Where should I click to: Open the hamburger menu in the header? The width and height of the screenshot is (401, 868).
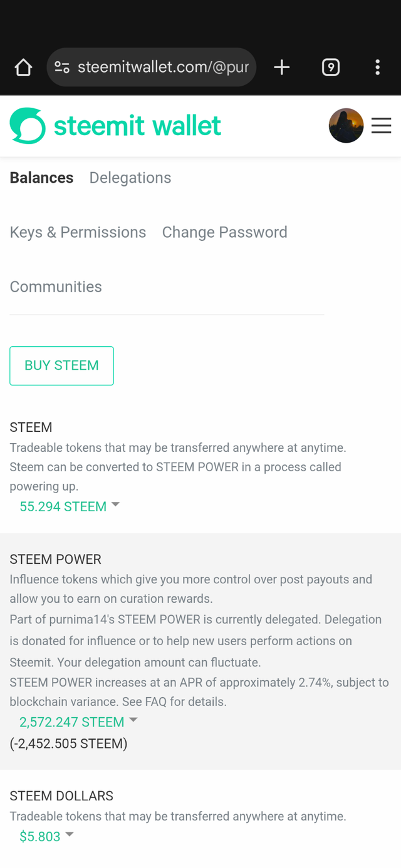(381, 126)
